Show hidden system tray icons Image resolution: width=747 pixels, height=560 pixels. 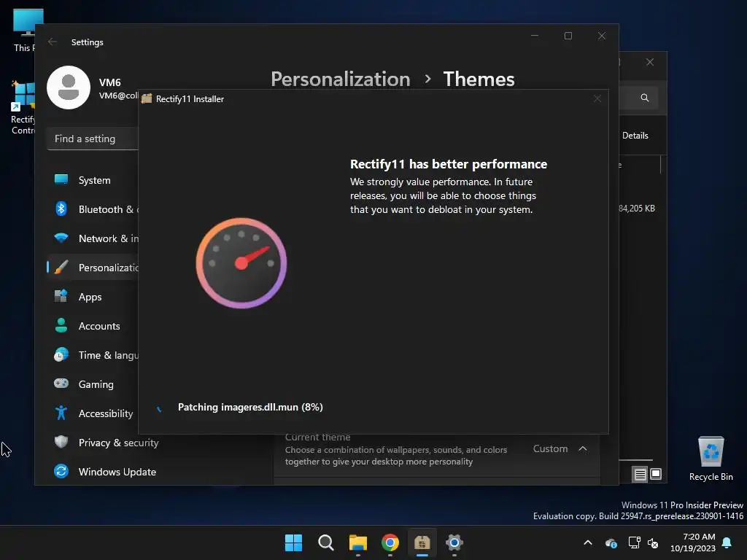coord(588,542)
